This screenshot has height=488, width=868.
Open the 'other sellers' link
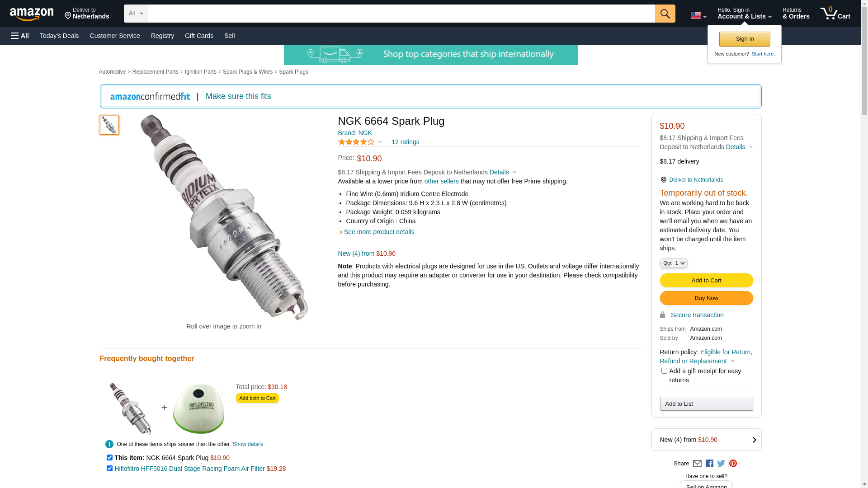click(441, 181)
